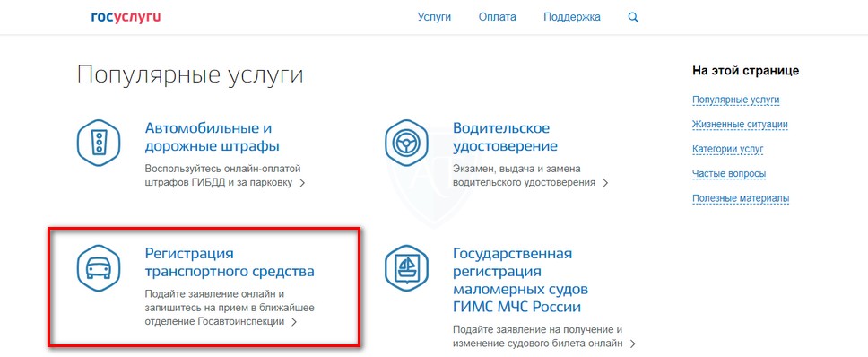The height and width of the screenshot is (357, 868).
Task: Open Регистрация транспортного средства heading link
Action: coord(230,262)
